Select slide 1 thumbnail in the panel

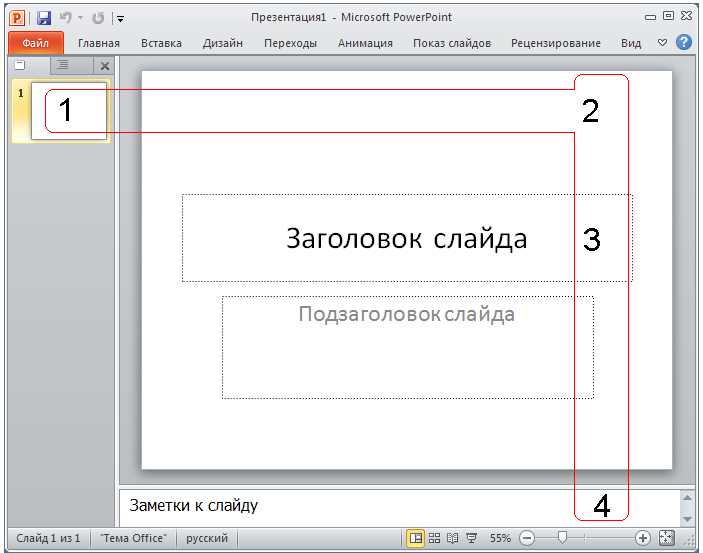tap(69, 111)
